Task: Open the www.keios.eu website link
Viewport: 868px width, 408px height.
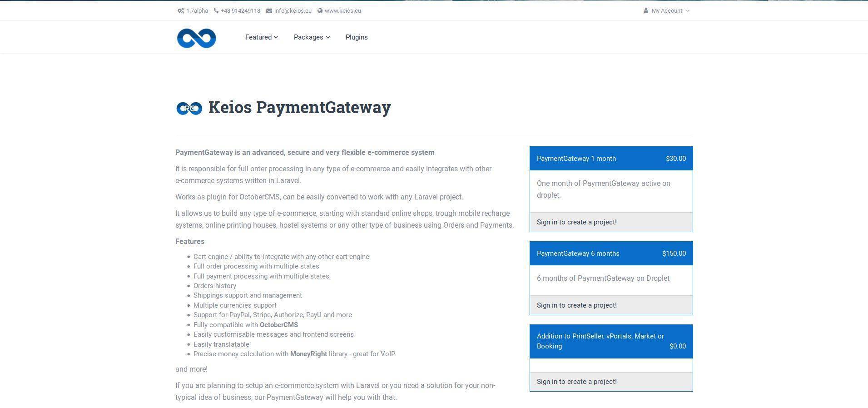Action: (342, 11)
